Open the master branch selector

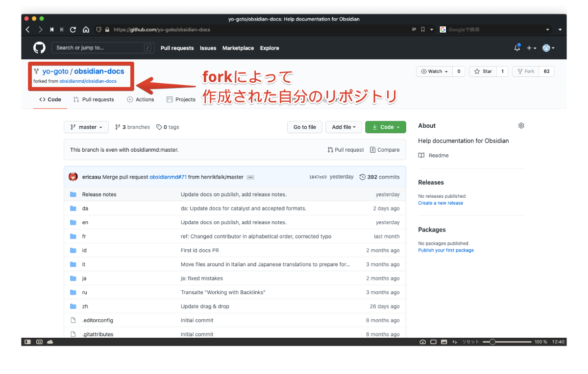click(x=86, y=127)
